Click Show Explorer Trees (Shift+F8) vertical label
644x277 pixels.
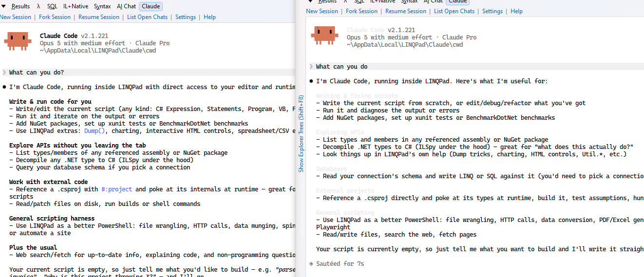(x=301, y=134)
